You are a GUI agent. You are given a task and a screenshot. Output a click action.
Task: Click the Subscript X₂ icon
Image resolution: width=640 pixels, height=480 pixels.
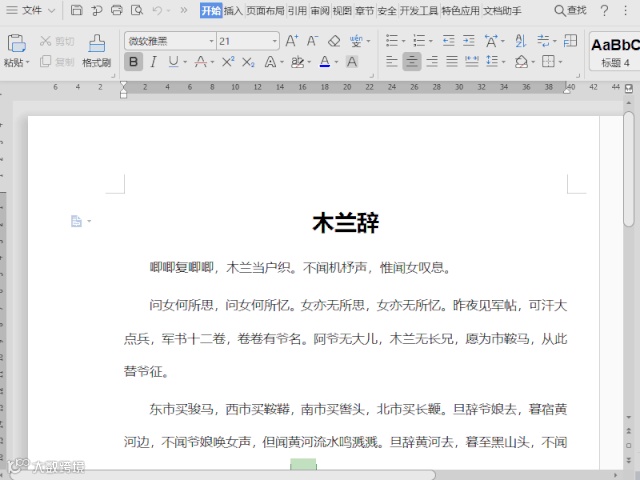(248, 62)
